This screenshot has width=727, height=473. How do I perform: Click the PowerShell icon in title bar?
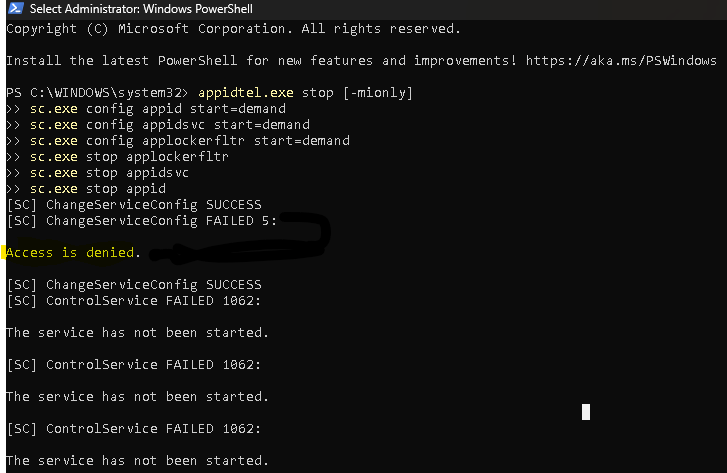(16, 8)
